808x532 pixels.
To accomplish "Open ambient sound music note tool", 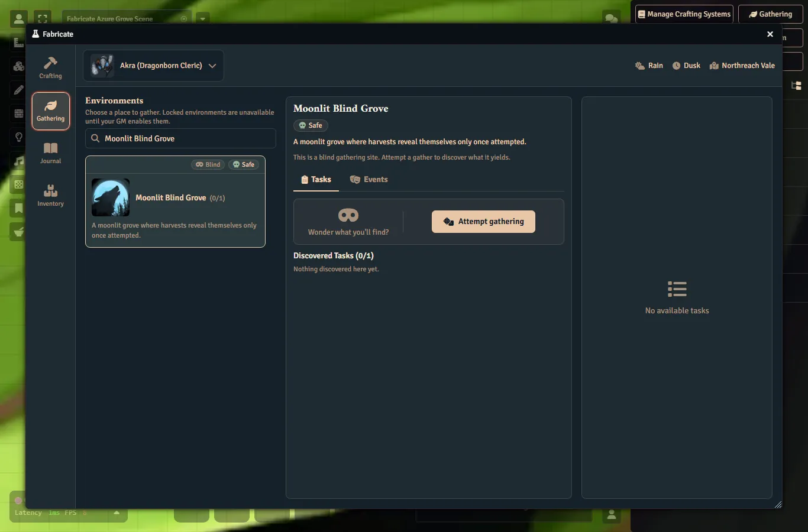I will (x=19, y=161).
